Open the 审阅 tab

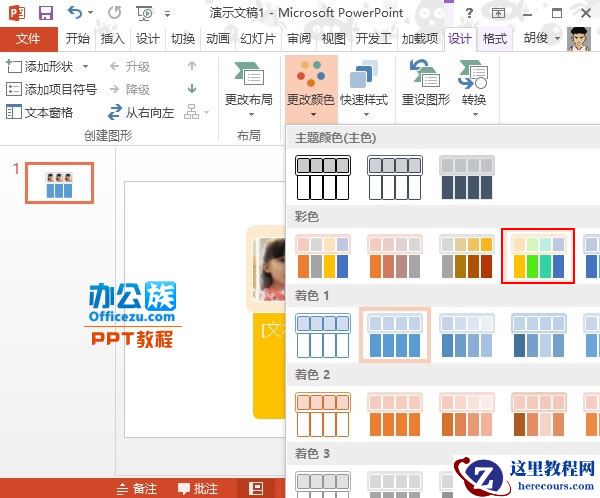[299, 39]
